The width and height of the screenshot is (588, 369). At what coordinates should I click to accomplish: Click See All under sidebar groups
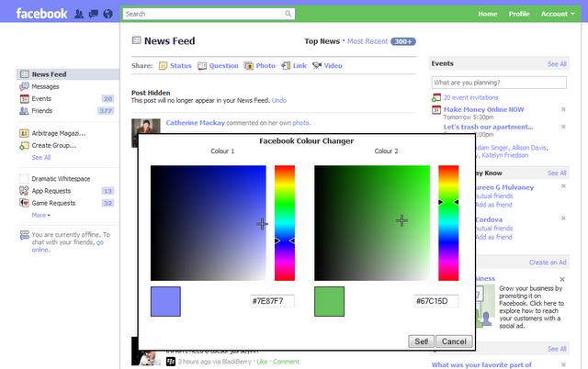coord(40,157)
